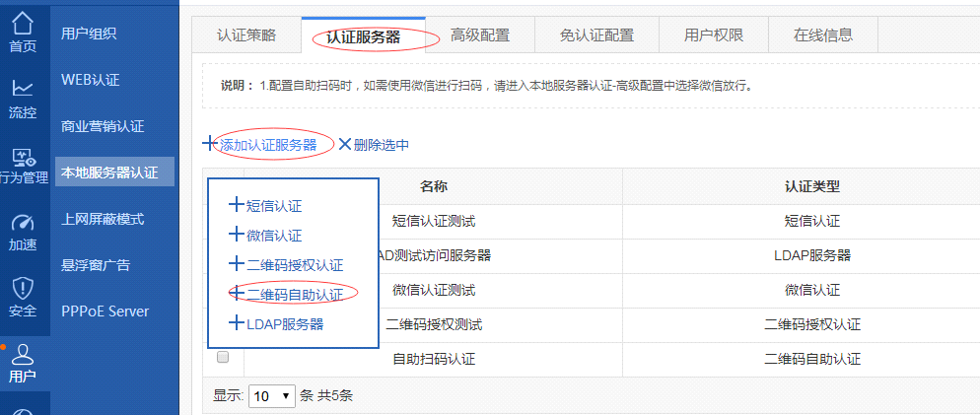Open the 首页 home icon
Viewport: 980px width, 415px height.
click(22, 24)
